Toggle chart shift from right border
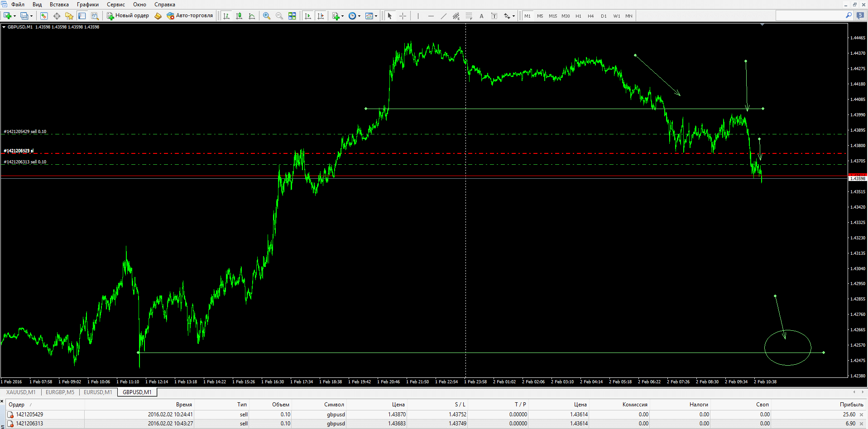Screen dimensions: 868x429 (321, 16)
